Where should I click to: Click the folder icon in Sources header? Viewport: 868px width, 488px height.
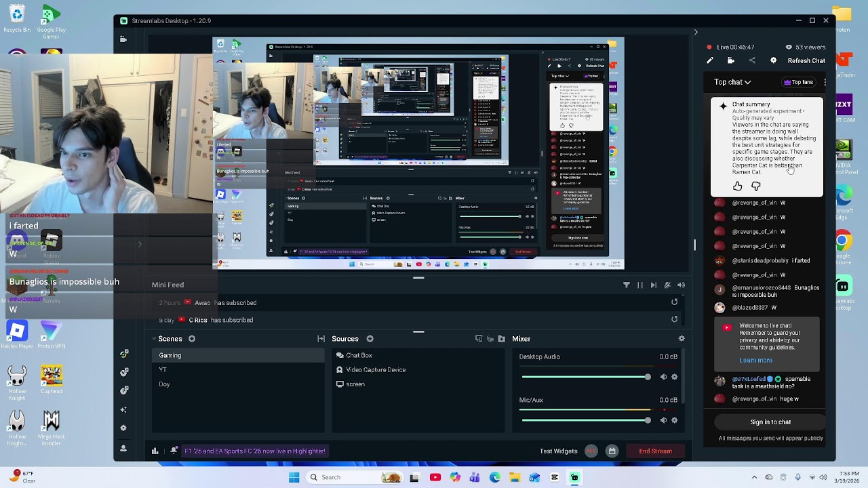(502, 339)
